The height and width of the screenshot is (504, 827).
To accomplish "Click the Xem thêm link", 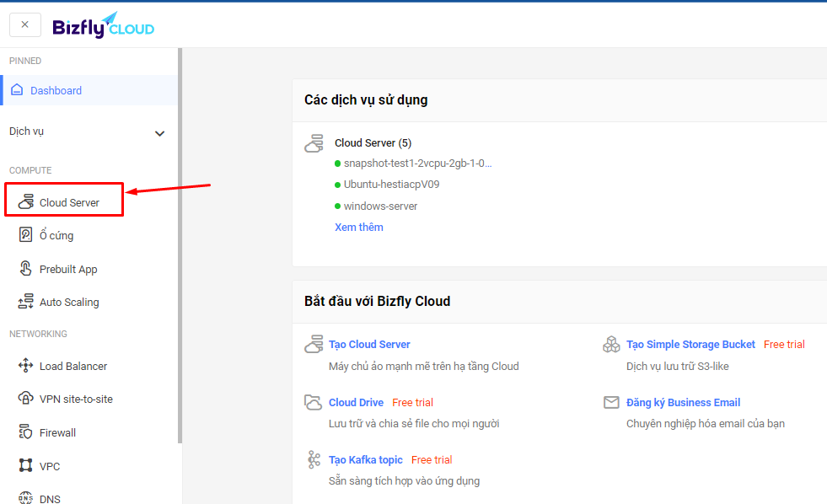I will point(358,228).
